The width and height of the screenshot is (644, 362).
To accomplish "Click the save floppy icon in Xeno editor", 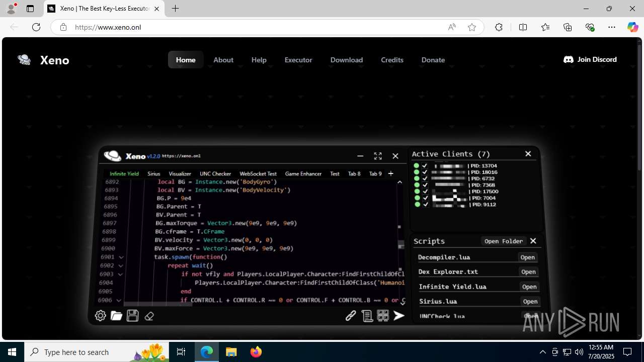I will pos(132,316).
